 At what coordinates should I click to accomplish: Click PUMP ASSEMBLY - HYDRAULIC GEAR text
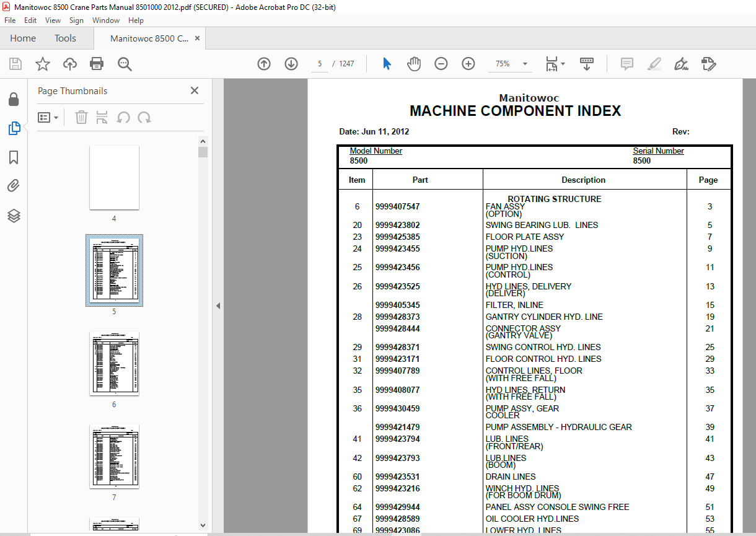[558, 427]
